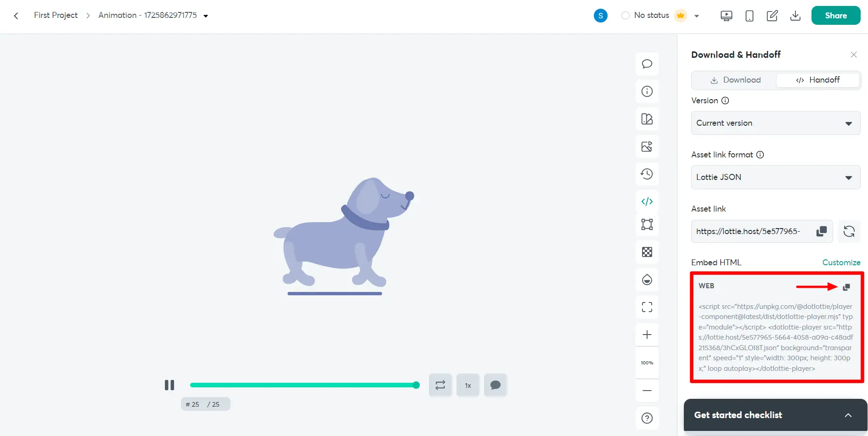Screen dimensions: 868x436
Task: Toggle the checkerboard transparency background icon
Action: pyautogui.click(x=647, y=252)
